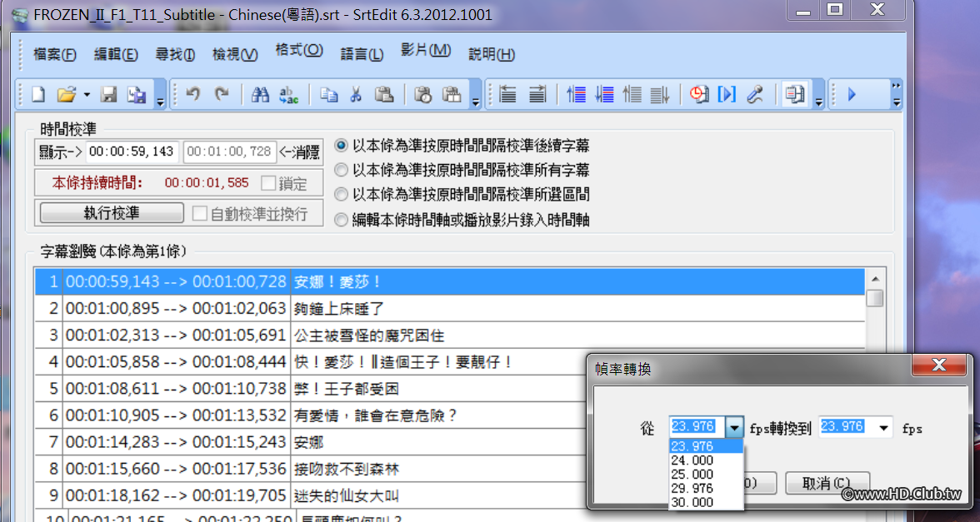This screenshot has width=980, height=522.
Task: Edit the end time field 00:01:00,728
Action: point(229,152)
